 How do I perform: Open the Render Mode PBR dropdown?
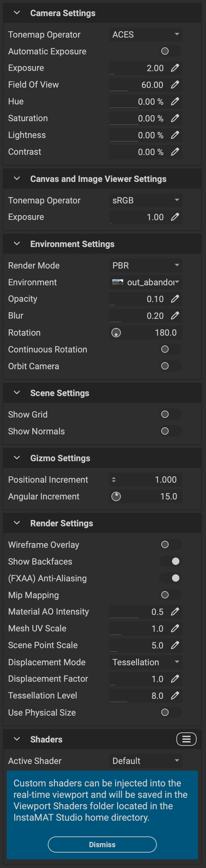pos(145,266)
